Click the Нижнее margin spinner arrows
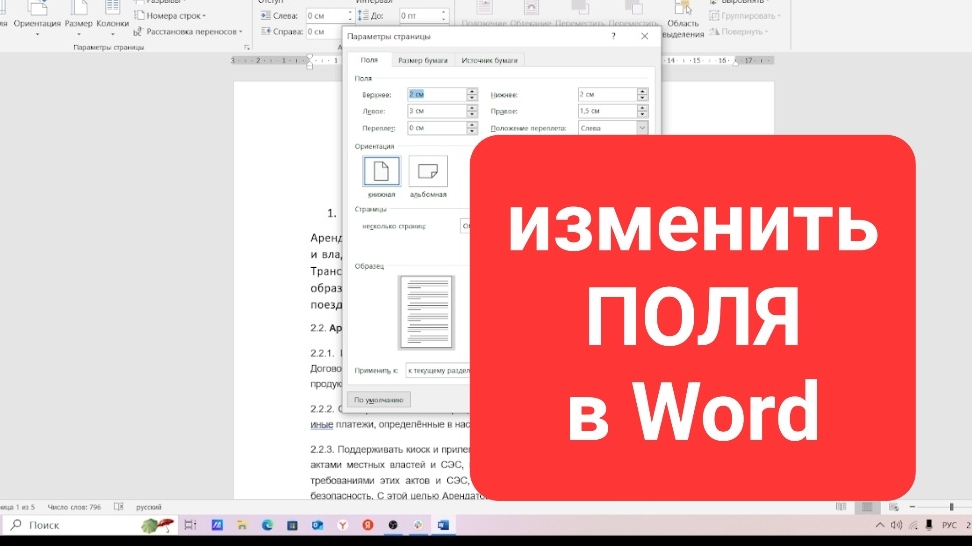 coord(642,94)
